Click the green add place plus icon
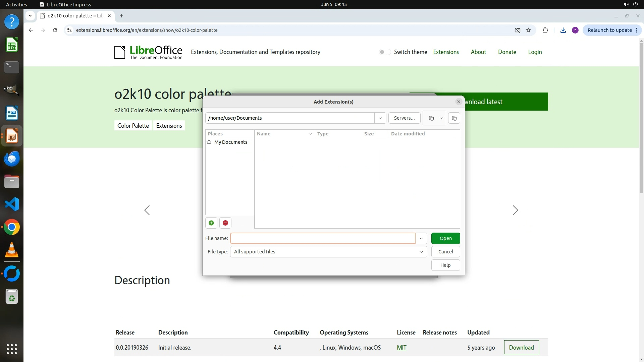Image resolution: width=644 pixels, height=362 pixels. [x=211, y=223]
